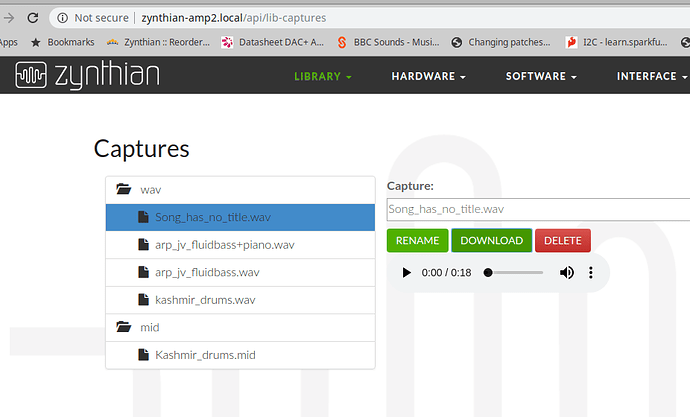The width and height of the screenshot is (690, 417).
Task: Select Kashmir_drums.mid file
Action: click(x=240, y=355)
